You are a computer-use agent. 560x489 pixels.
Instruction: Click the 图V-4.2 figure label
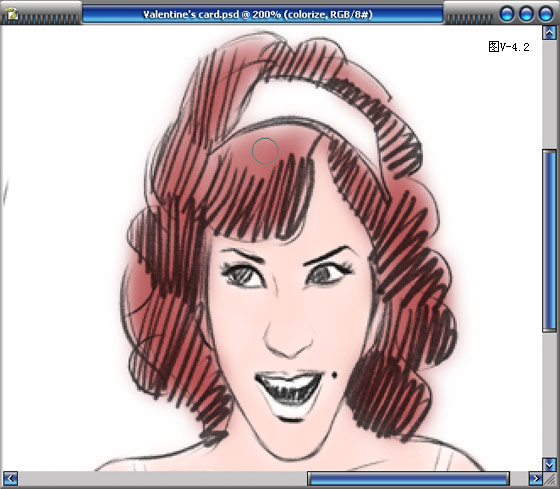(x=509, y=47)
